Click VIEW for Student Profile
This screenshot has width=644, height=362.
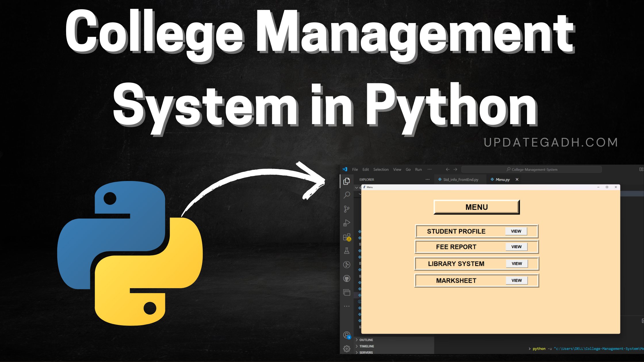click(x=516, y=231)
